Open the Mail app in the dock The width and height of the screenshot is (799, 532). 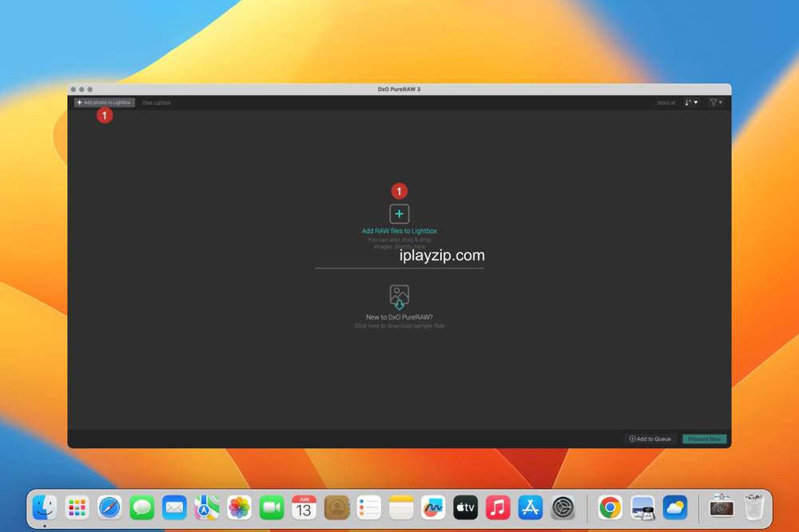[x=174, y=507]
